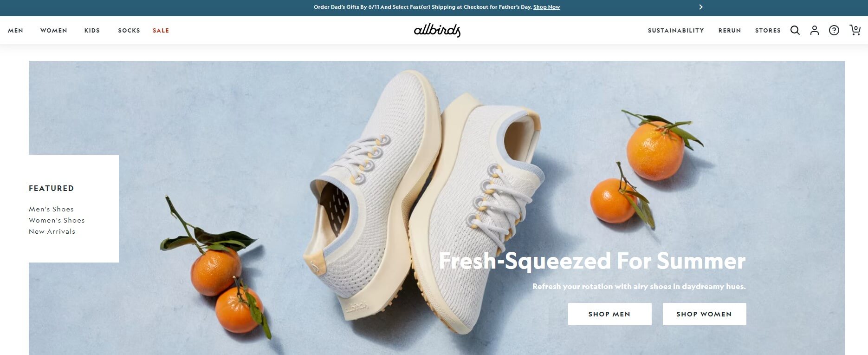868x355 pixels.
Task: Open the Sale navigation item
Action: point(161,31)
